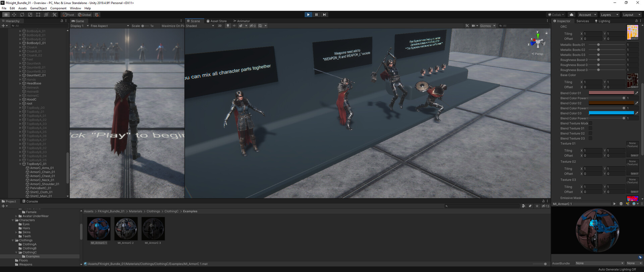Screen dimensions: 644x272
Task: Select the Rotate tool
Action: tap(22, 15)
